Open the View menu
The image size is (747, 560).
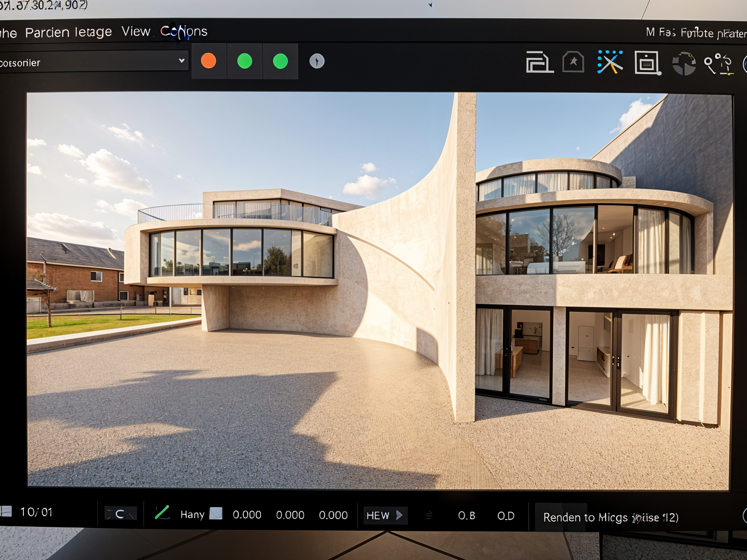pyautogui.click(x=136, y=32)
